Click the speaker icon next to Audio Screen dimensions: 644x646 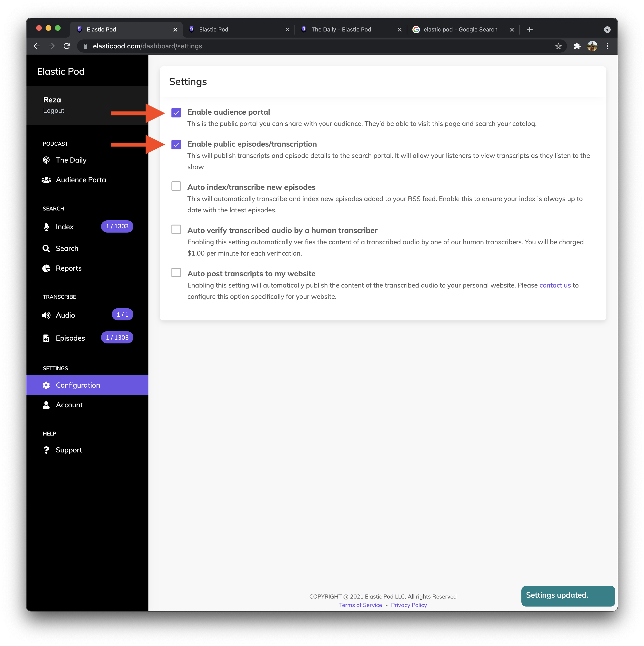(46, 315)
